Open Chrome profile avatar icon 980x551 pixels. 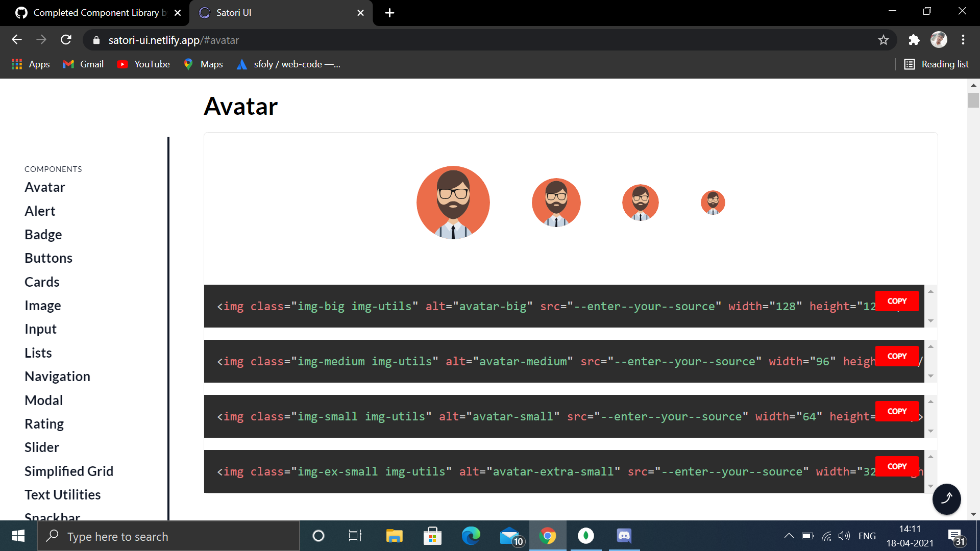point(938,40)
